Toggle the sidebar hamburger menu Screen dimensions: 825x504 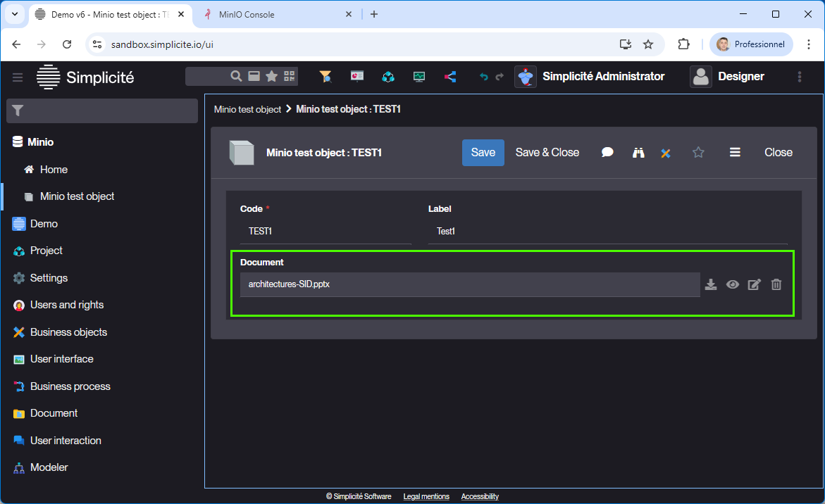click(18, 77)
